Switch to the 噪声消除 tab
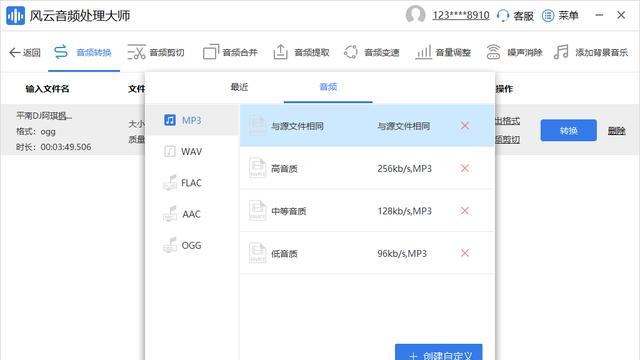Viewport: 640px width, 360px height. 514,52
